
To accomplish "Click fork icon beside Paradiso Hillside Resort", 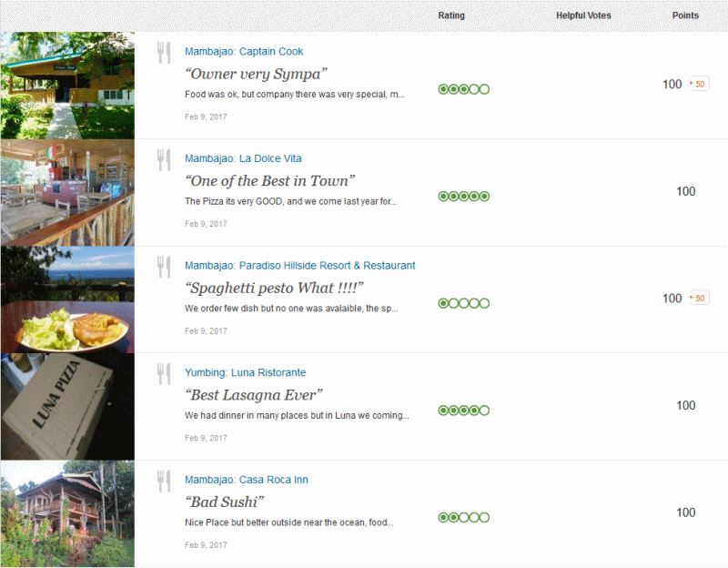I will click(x=164, y=267).
